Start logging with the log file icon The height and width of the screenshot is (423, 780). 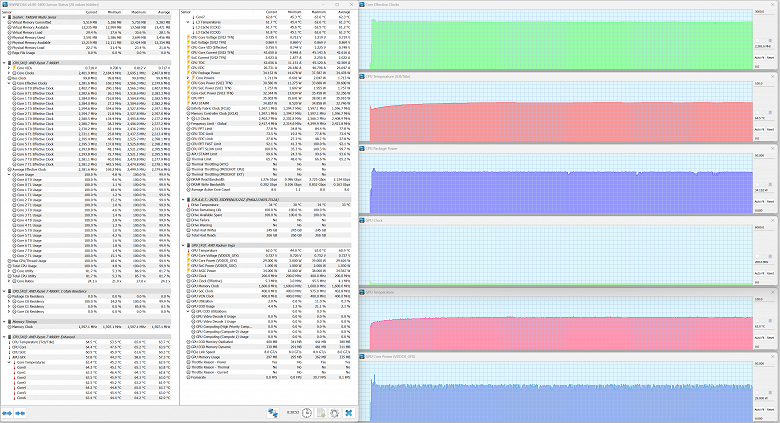321,413
